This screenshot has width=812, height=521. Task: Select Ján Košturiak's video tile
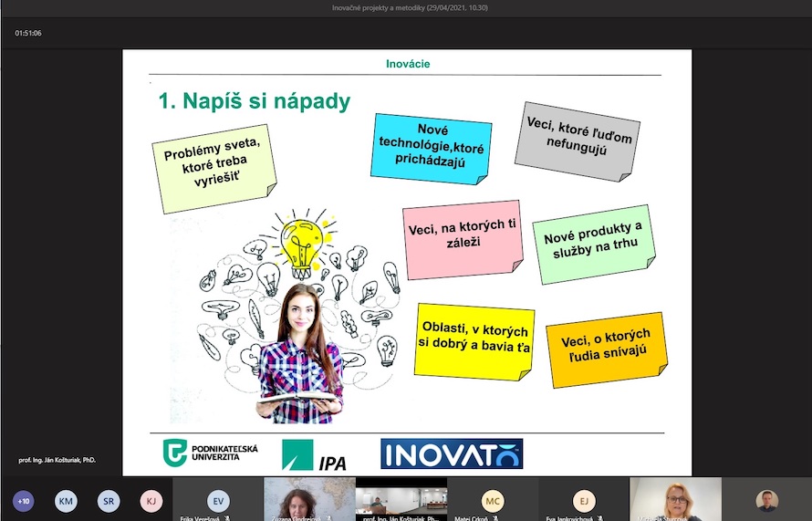pos(401,500)
